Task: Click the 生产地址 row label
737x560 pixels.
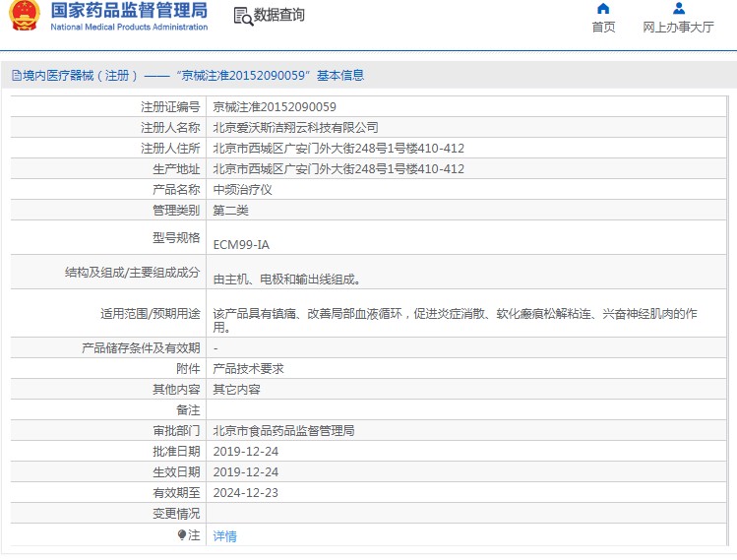Action: tap(176, 169)
